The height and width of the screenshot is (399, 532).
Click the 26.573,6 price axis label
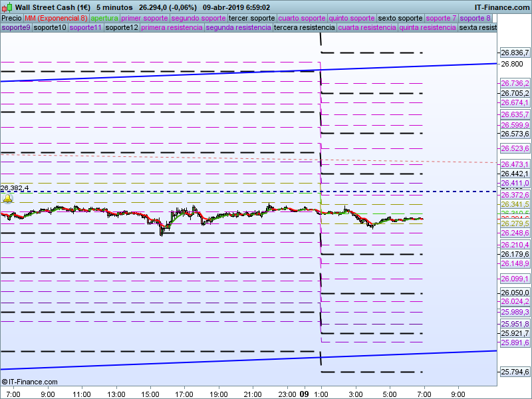point(515,134)
